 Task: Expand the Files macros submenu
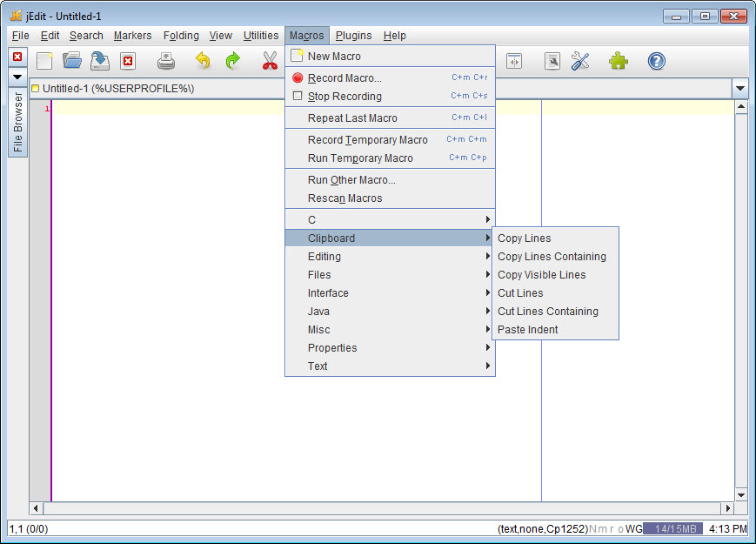[x=390, y=275]
